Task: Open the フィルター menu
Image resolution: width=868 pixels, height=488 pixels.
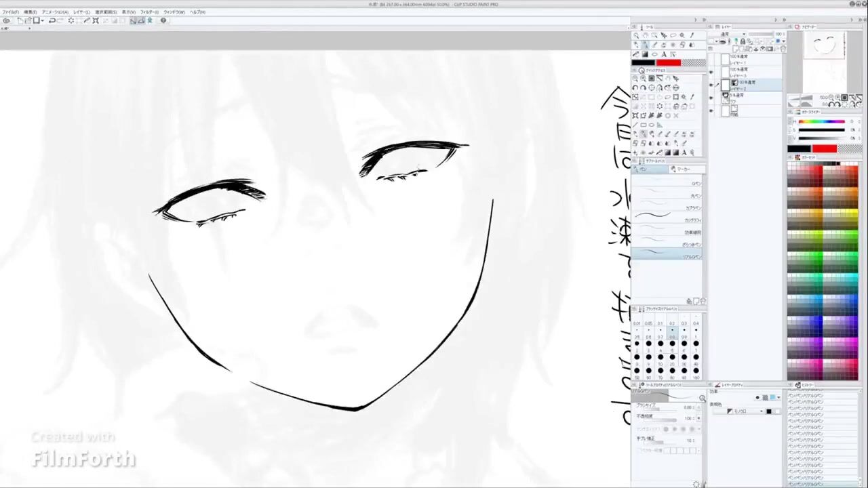Action: tap(149, 12)
